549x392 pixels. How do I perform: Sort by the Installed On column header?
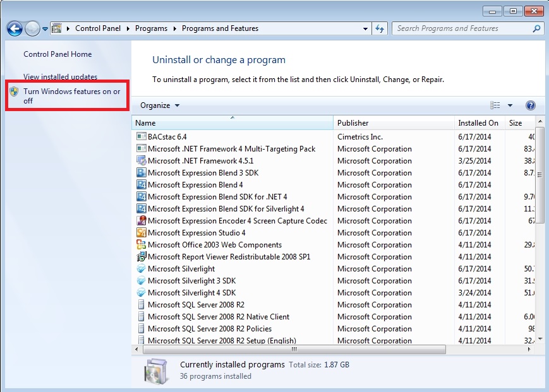[478, 123]
